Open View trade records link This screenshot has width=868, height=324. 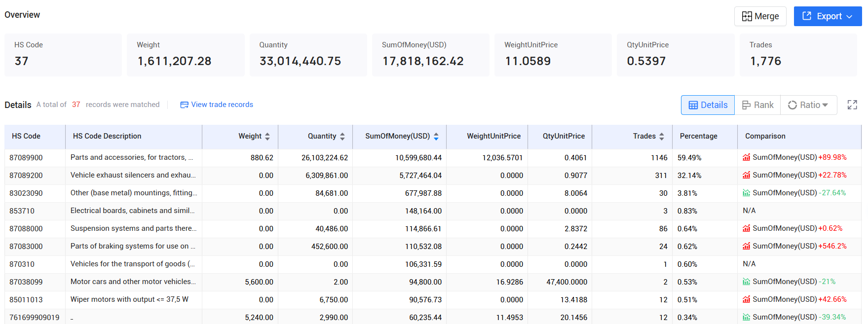point(222,105)
